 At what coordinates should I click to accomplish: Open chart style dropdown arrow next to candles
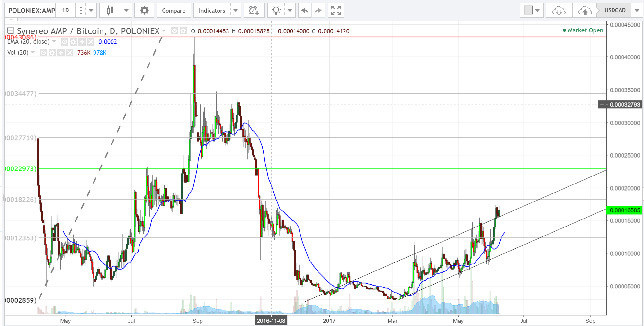(126, 11)
